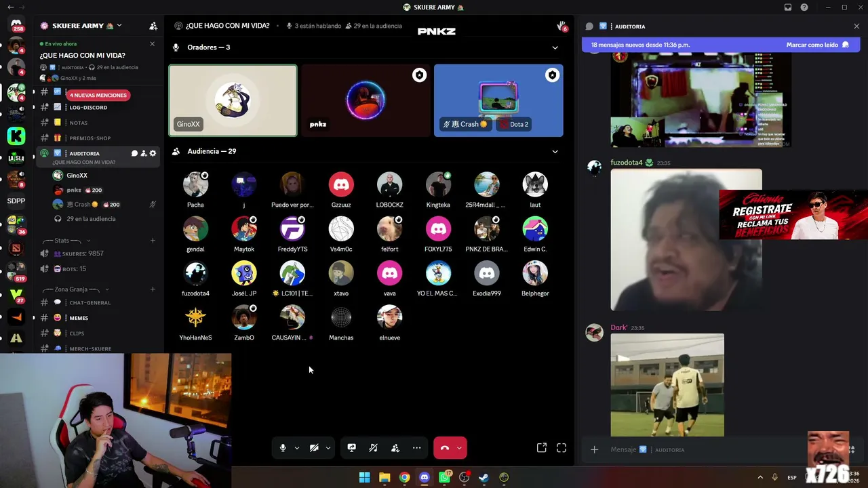The height and width of the screenshot is (488, 868).
Task: Collapse the Audiencia section
Action: coord(555,151)
